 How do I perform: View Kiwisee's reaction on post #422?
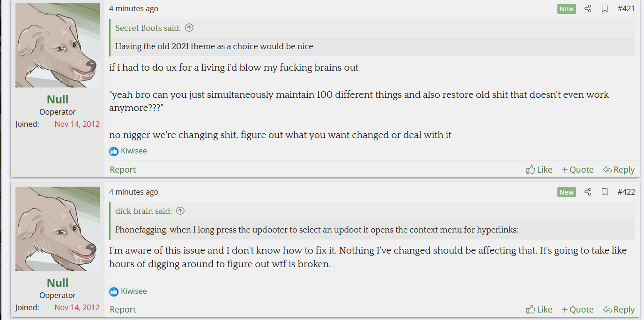tap(133, 291)
